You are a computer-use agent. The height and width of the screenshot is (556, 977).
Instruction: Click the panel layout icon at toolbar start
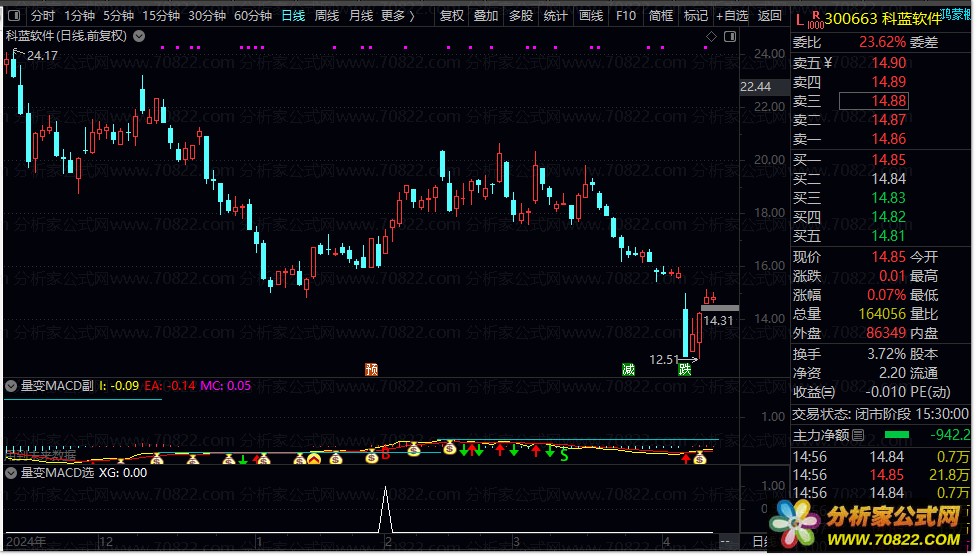click(14, 16)
